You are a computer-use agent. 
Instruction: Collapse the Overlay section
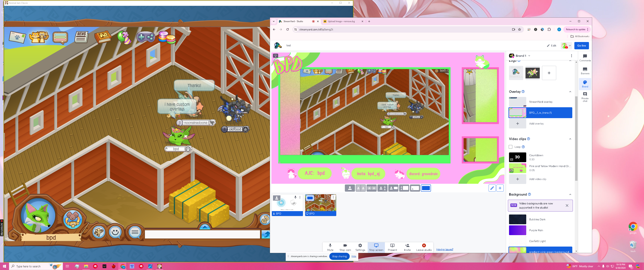(570, 92)
